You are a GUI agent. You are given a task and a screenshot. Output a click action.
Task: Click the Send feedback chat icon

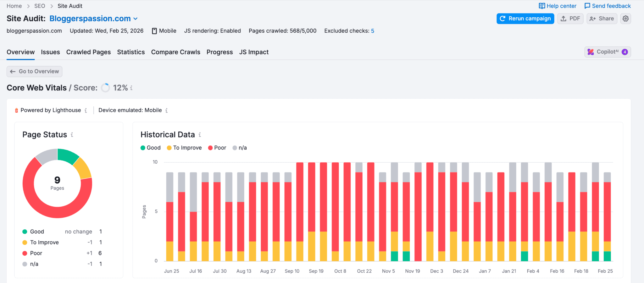pyautogui.click(x=587, y=6)
